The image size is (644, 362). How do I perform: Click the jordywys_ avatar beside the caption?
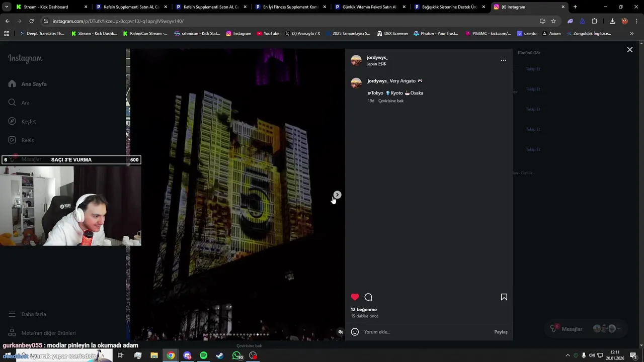click(356, 83)
